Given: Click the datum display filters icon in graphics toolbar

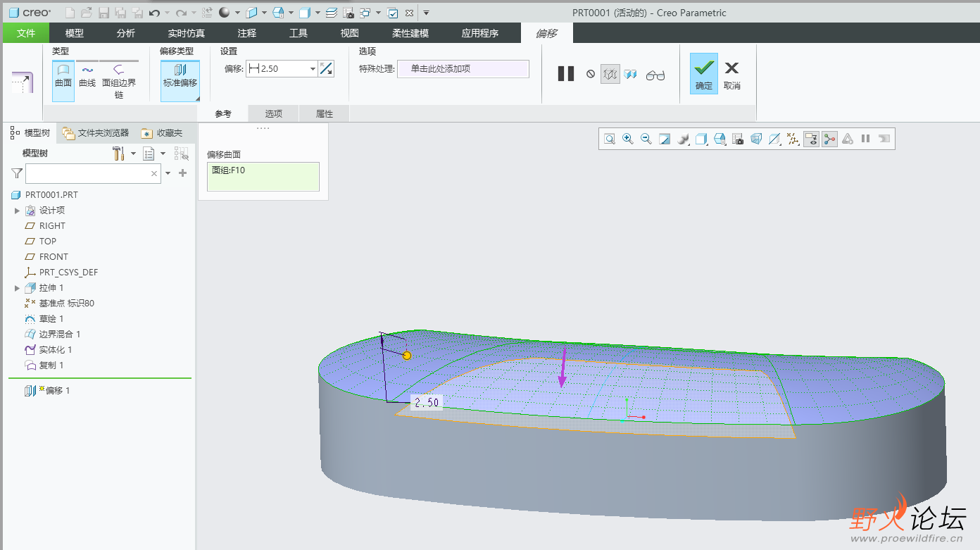Looking at the screenshot, I should click(793, 139).
